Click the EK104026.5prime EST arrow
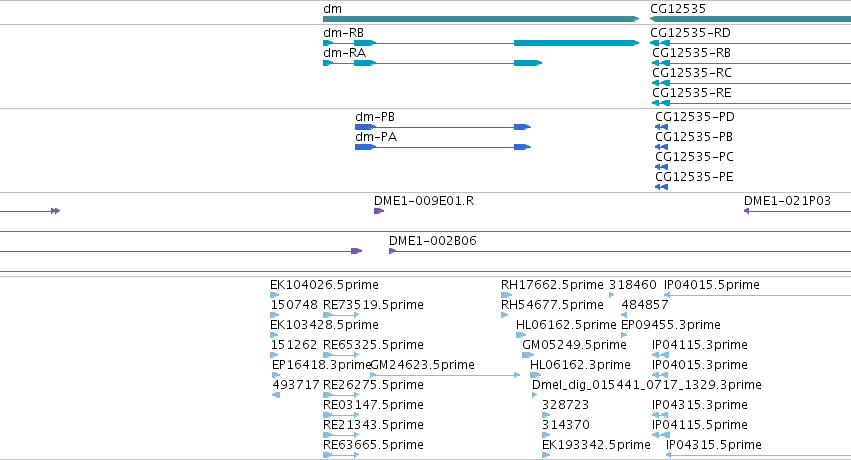The width and height of the screenshot is (851, 460). tap(274, 295)
